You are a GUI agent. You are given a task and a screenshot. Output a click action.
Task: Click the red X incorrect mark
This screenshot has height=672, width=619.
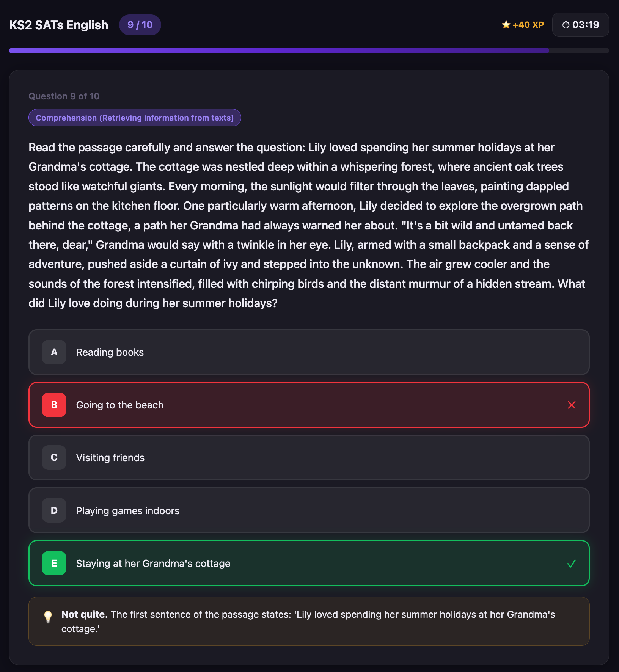point(572,405)
